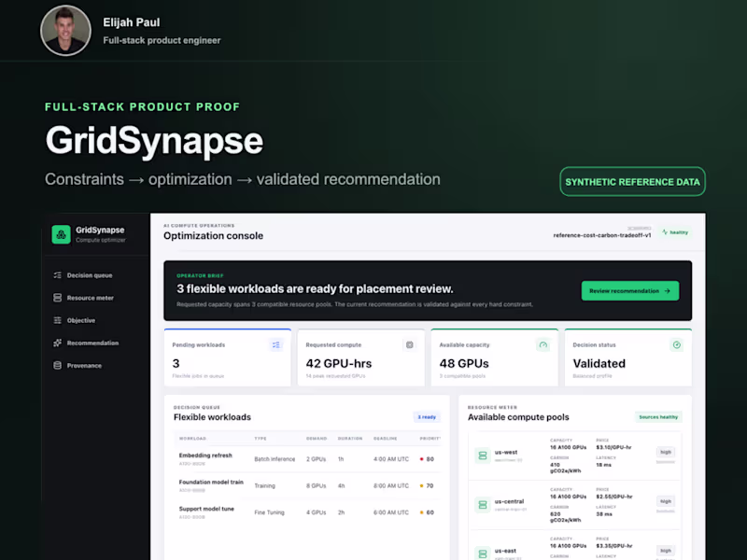Click the Elijah Paul name text

pyautogui.click(x=132, y=22)
